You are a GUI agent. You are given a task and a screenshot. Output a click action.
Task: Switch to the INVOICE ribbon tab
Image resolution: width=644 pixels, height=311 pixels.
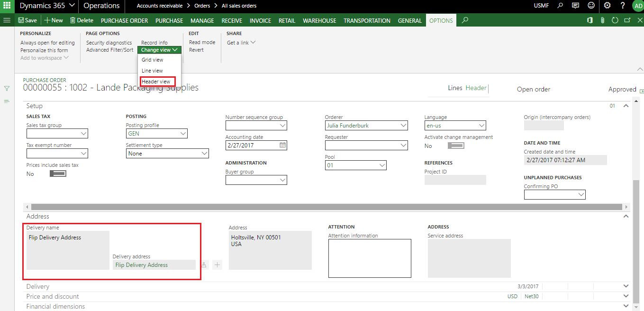pyautogui.click(x=260, y=20)
